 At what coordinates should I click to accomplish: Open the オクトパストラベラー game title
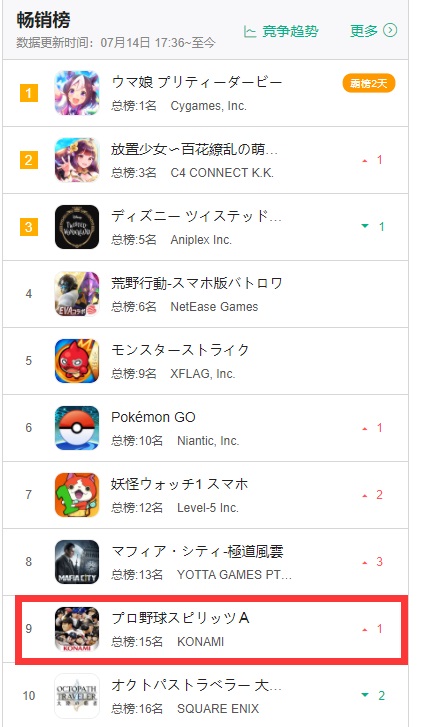click(196, 685)
